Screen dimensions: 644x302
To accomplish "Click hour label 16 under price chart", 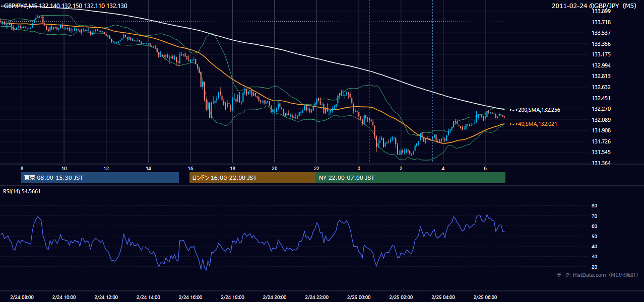I will (190, 168).
